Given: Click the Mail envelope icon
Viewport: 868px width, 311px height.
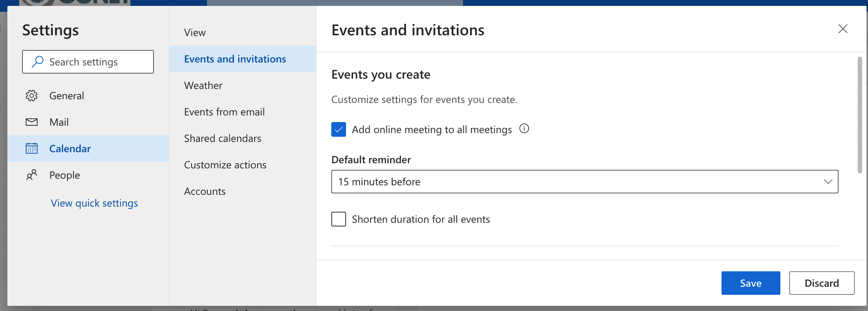Looking at the screenshot, I should point(32,122).
